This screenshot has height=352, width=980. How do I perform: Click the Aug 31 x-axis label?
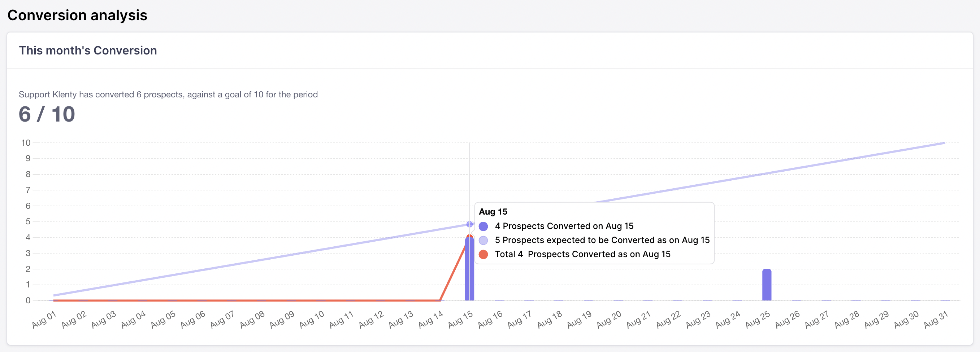click(x=936, y=319)
